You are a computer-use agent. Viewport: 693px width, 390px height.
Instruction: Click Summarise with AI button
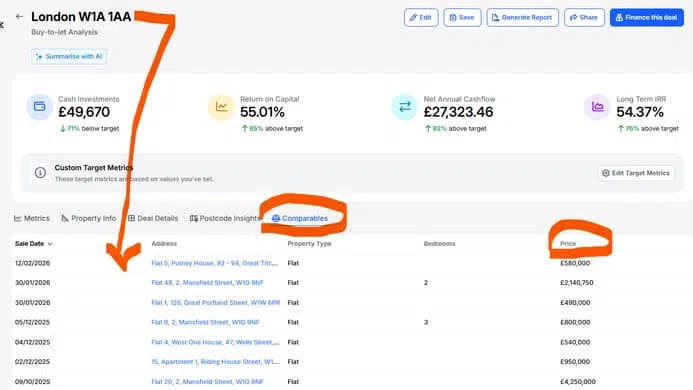69,57
